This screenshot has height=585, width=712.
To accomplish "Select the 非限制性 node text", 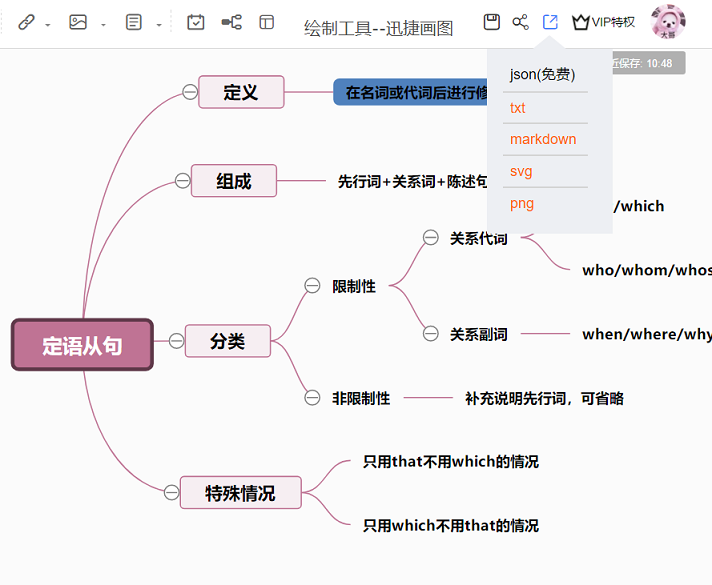I will coord(361,398).
